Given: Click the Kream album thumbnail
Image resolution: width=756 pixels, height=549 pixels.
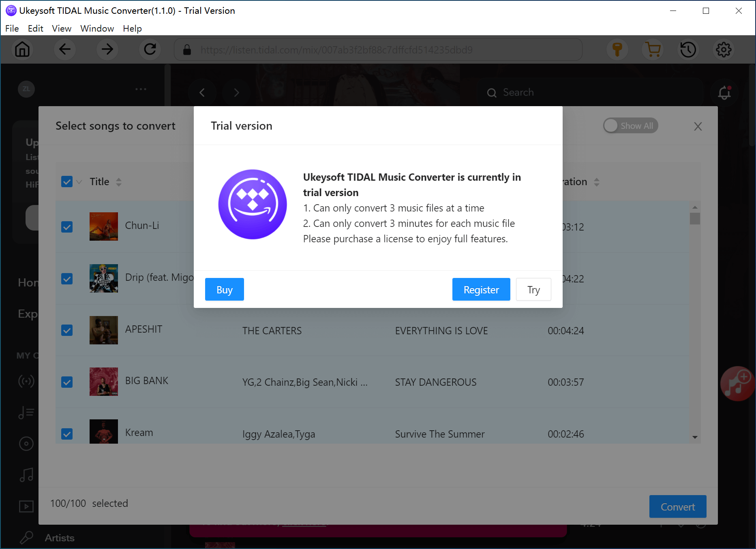Looking at the screenshot, I should (104, 432).
